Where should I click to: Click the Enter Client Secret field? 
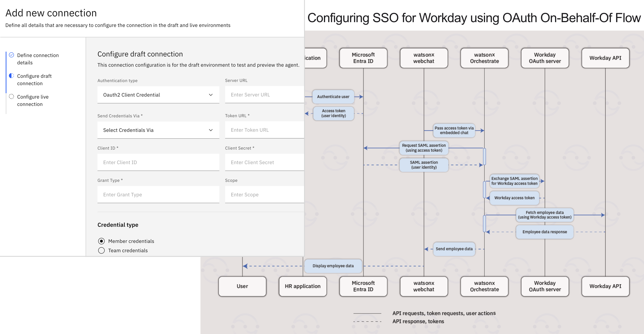265,162
